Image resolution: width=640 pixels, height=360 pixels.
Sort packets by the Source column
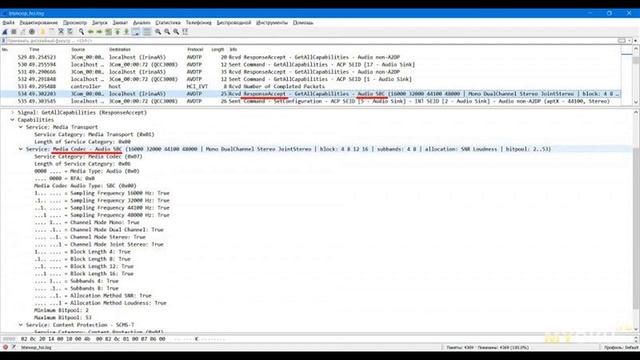pyautogui.click(x=78, y=49)
